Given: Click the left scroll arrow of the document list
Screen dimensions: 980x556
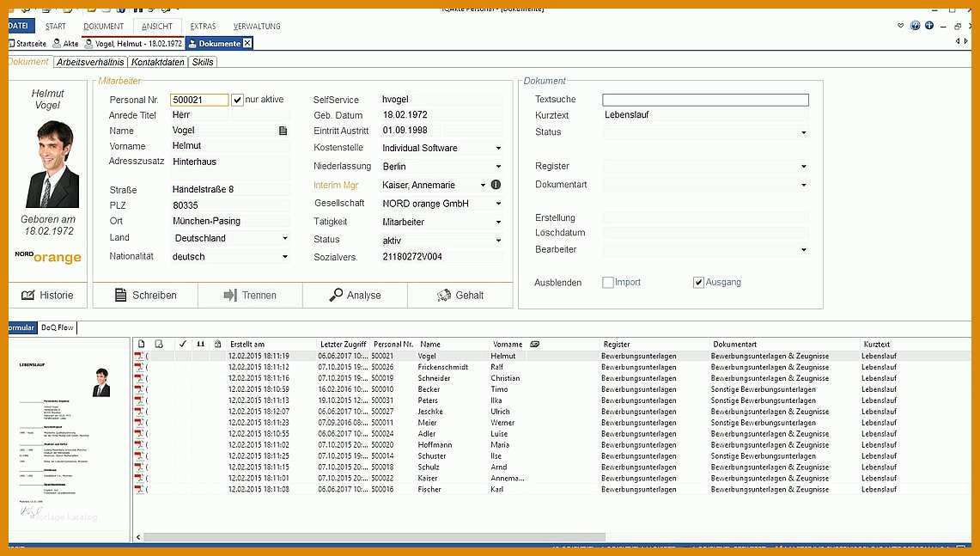Looking at the screenshot, I should click(x=138, y=537).
